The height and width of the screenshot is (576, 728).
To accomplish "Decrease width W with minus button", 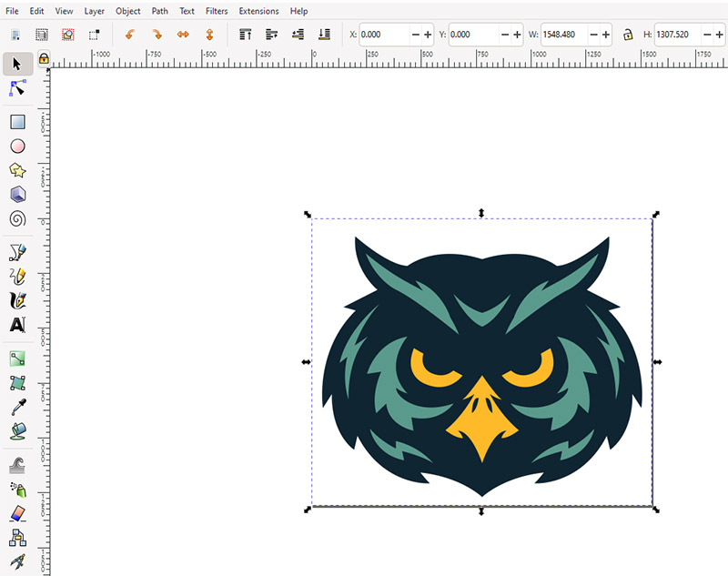I will point(594,35).
